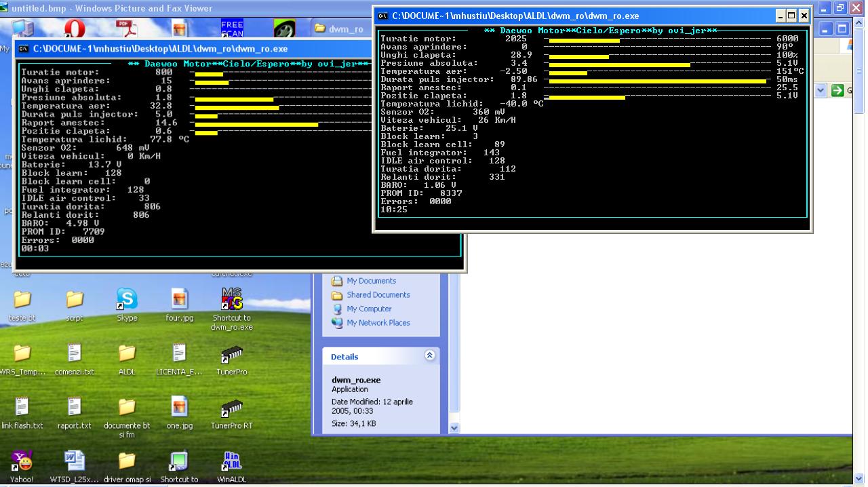The height and width of the screenshot is (487, 868).
Task: Open the address bar dropdown arrow
Action: tap(822, 90)
